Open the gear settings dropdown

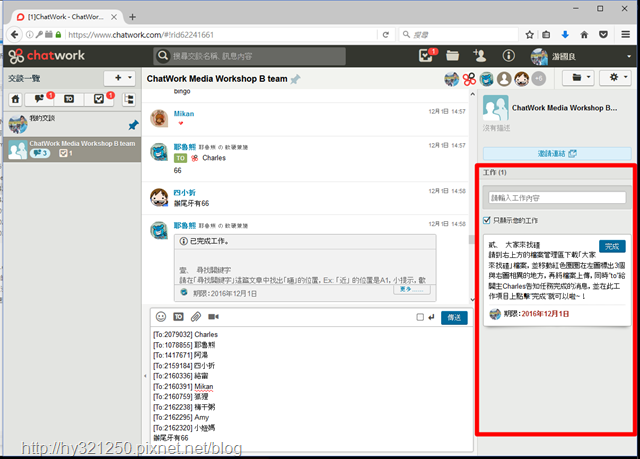click(x=616, y=78)
